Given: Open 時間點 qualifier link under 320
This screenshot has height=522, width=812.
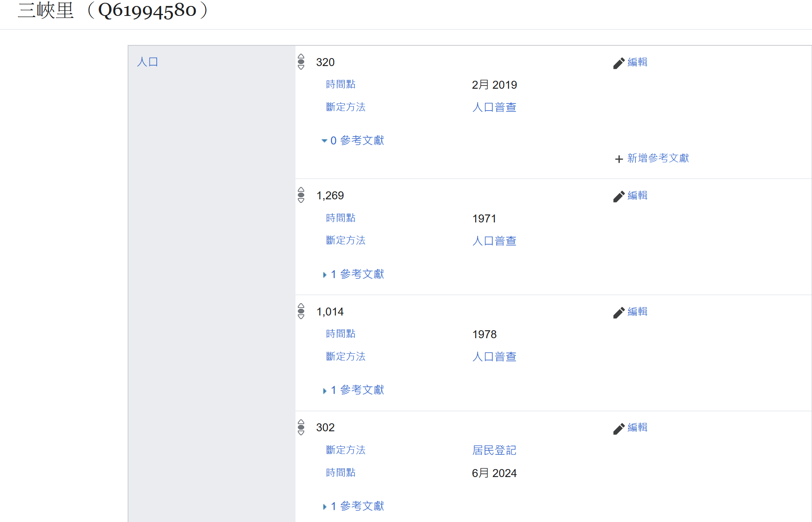Looking at the screenshot, I should click(341, 84).
